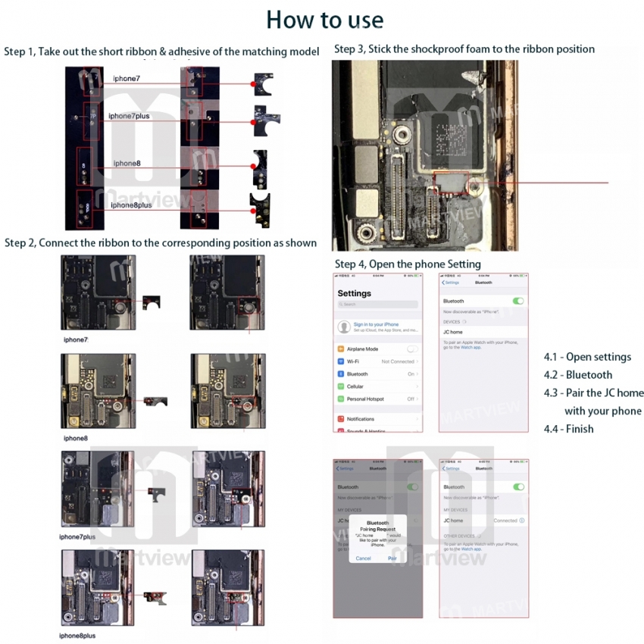644x644 pixels.
Task: Tap the info icon next to Connected
Action: point(522,521)
